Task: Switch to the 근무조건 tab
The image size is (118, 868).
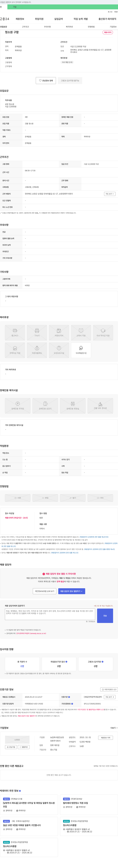Action: (25, 27)
